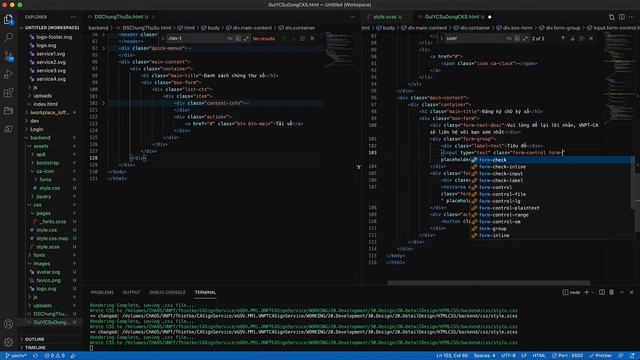Click Open Changes icon in right editor

coord(611,17)
